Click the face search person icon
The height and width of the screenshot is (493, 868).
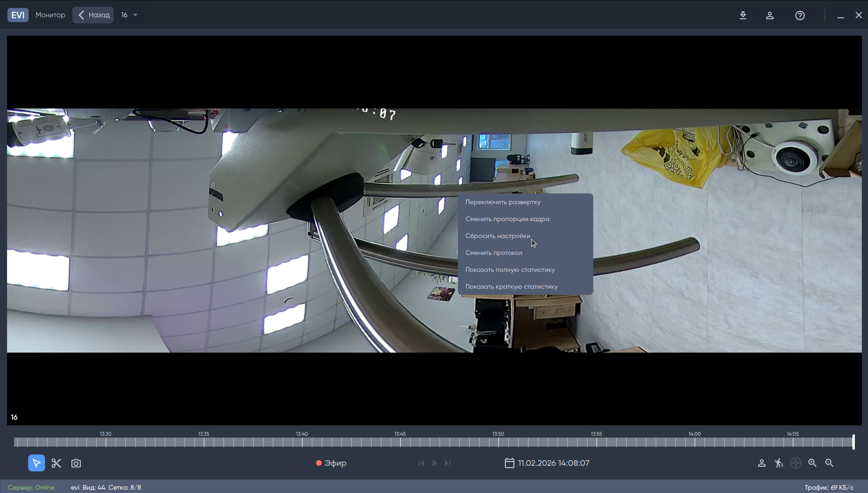[x=762, y=463]
